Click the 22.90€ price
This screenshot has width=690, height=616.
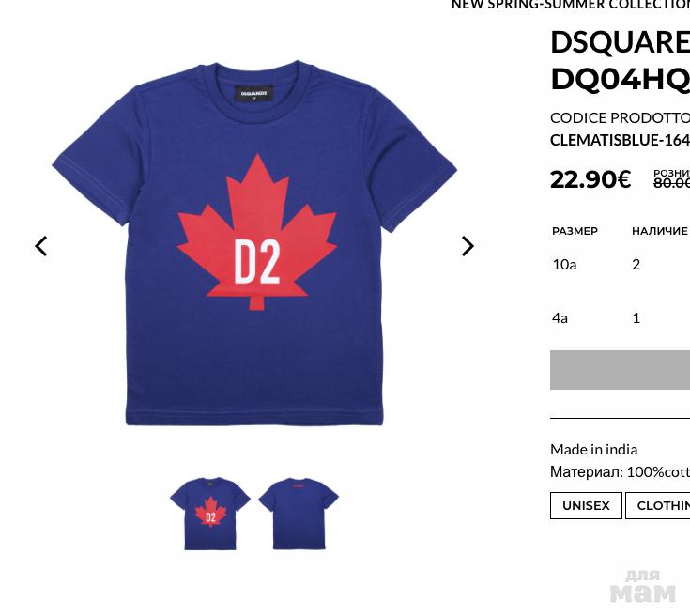click(x=590, y=179)
